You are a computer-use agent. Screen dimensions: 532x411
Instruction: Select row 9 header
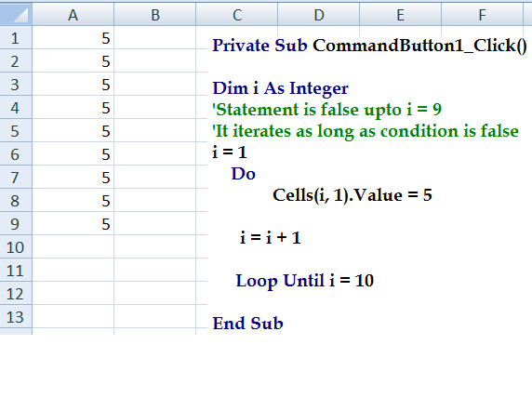pos(16,223)
